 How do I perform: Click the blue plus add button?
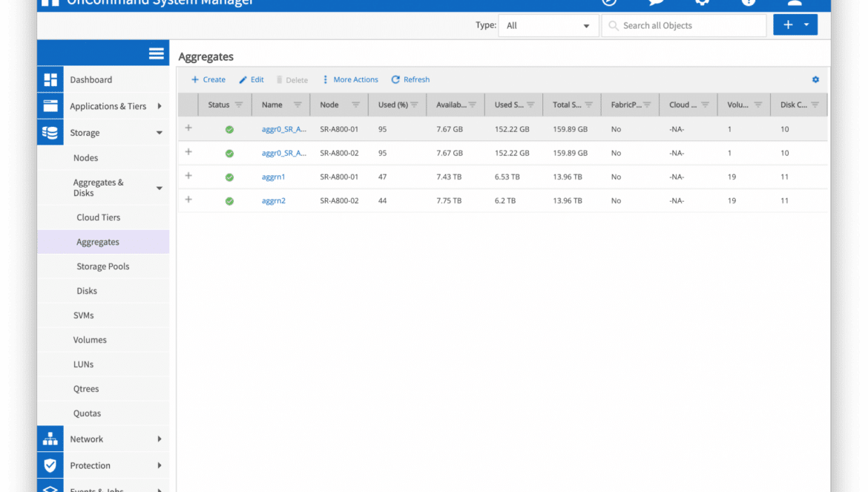point(788,25)
